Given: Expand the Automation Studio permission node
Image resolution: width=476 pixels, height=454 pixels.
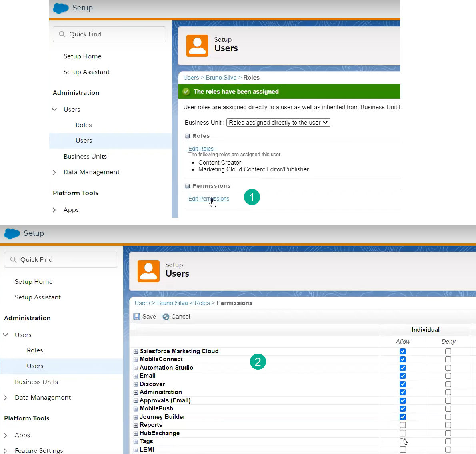Looking at the screenshot, I should click(135, 368).
